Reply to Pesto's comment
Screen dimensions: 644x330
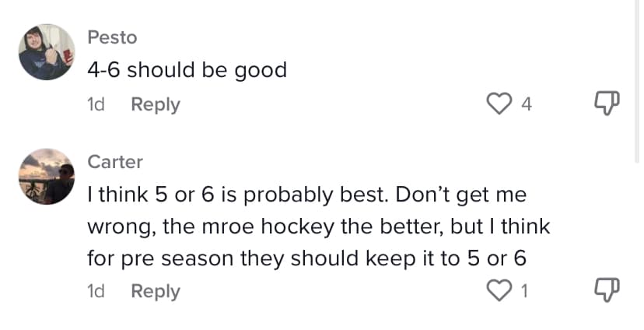155,104
